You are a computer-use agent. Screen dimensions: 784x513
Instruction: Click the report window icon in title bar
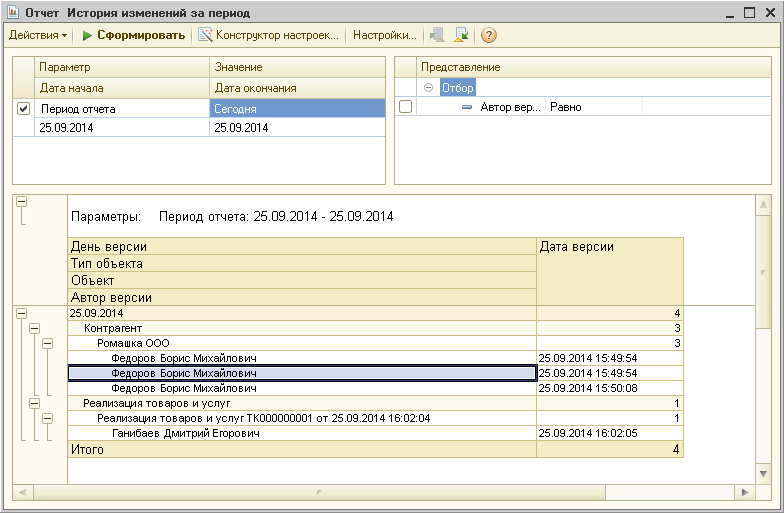pos(13,12)
